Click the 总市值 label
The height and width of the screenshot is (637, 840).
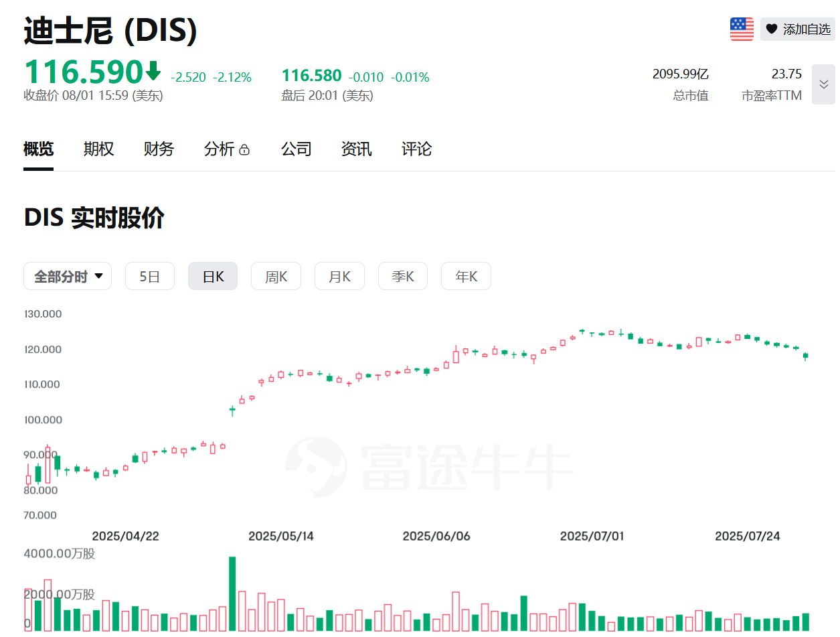[691, 96]
